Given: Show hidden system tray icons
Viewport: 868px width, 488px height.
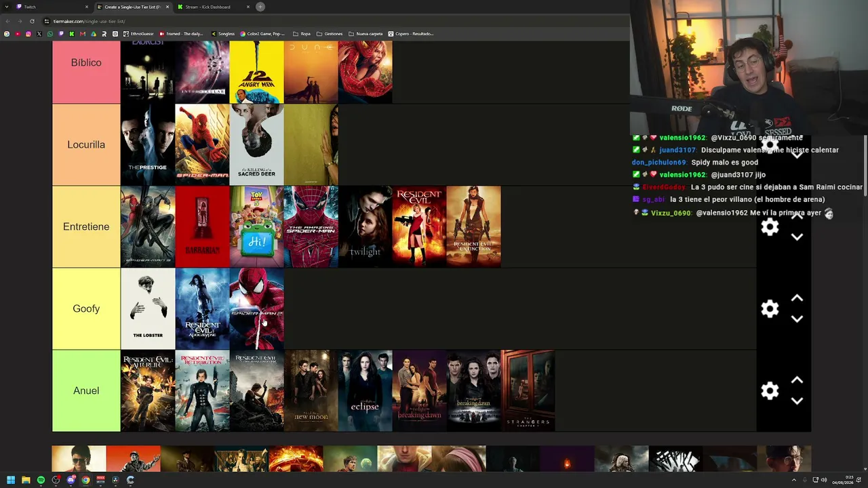Looking at the screenshot, I should click(x=794, y=480).
